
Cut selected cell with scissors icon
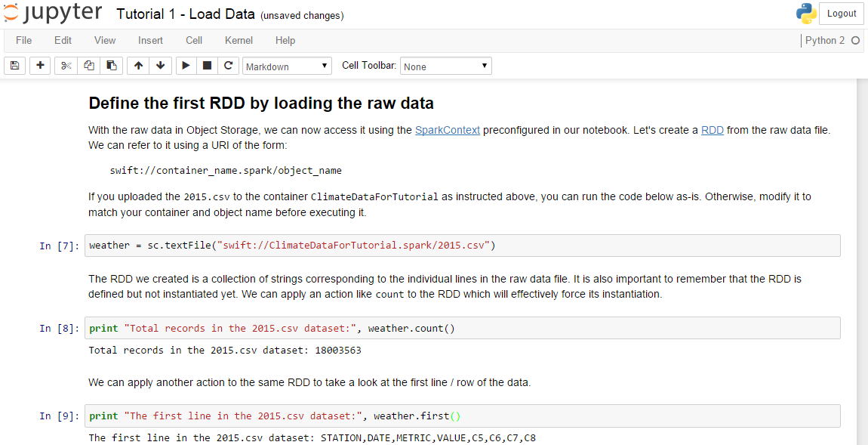coord(66,66)
